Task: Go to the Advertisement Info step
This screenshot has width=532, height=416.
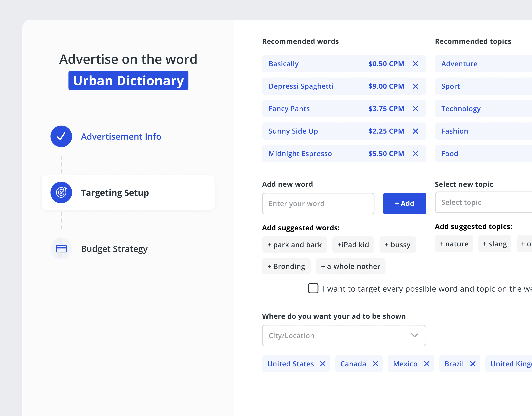Action: tap(121, 137)
